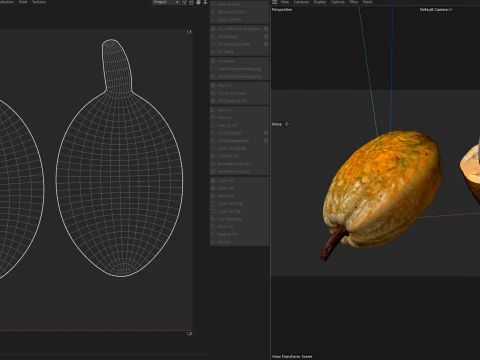This screenshot has width=480, height=360.
Task: Click the View Transform: Scene status text
Action: click(292, 357)
